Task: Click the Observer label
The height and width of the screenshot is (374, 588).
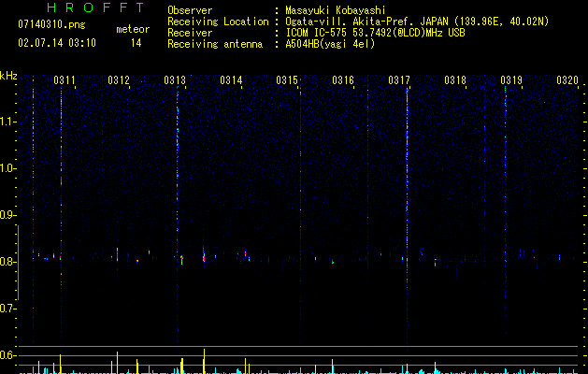Action: [190, 10]
